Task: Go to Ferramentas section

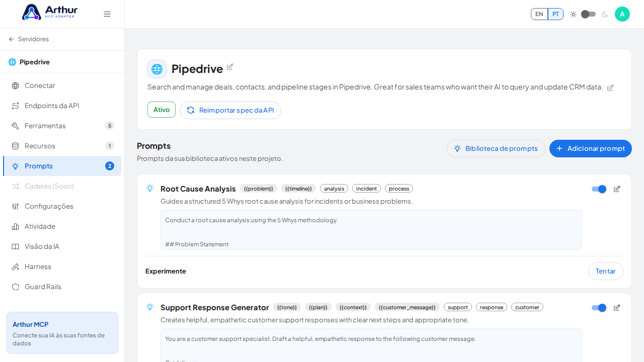Action: (x=62, y=126)
